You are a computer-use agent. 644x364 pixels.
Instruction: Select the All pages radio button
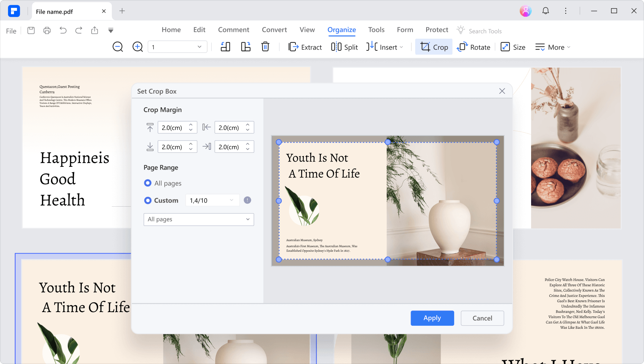click(148, 183)
